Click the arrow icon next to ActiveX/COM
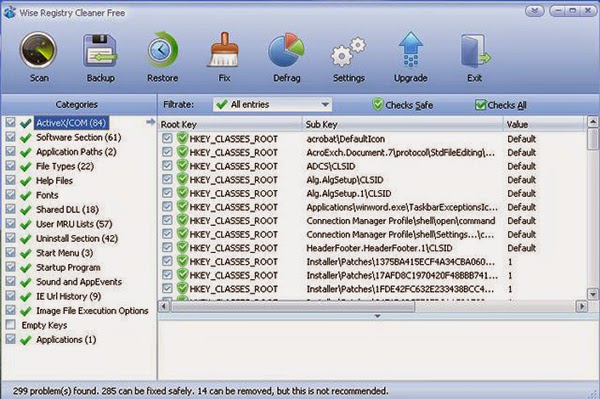The width and height of the screenshot is (600, 399). click(151, 122)
